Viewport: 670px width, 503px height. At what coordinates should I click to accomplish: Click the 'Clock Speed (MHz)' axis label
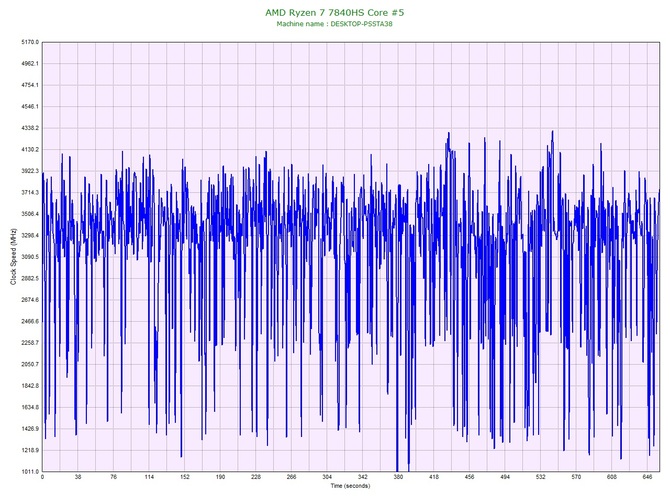click(x=14, y=257)
